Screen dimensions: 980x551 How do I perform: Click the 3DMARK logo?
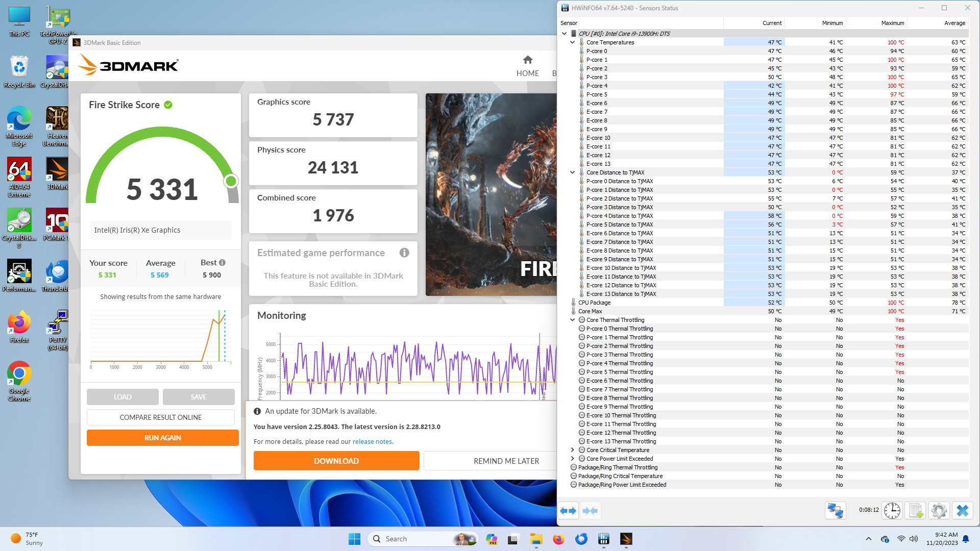(x=128, y=65)
